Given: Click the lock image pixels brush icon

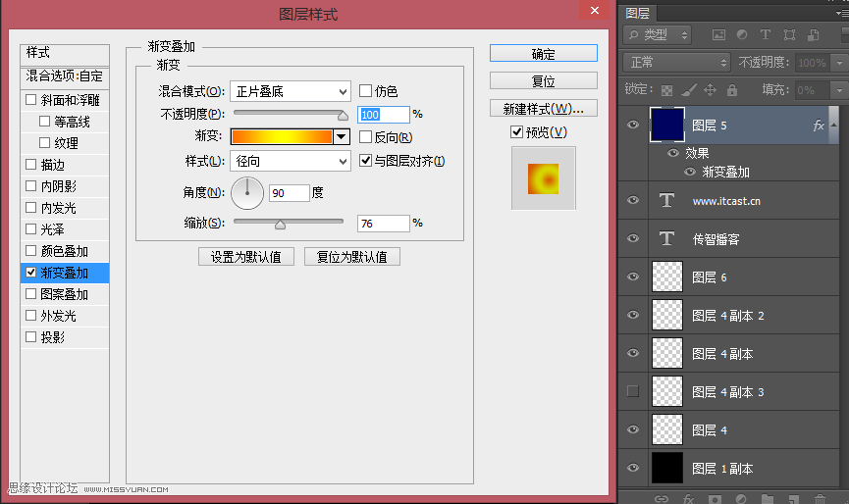Looking at the screenshot, I should click(688, 90).
